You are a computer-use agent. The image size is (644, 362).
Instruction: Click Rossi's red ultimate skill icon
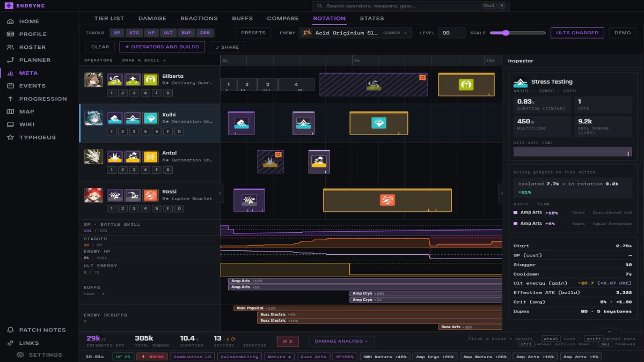point(151,195)
